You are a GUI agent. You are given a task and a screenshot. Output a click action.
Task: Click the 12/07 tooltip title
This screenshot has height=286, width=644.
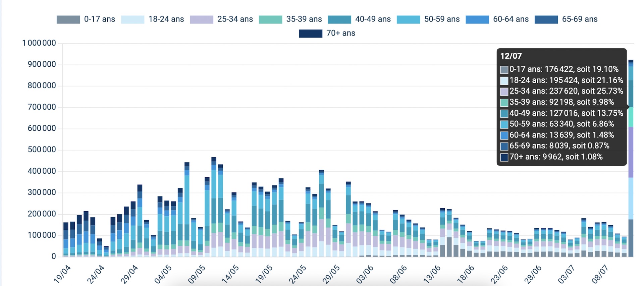(x=511, y=56)
